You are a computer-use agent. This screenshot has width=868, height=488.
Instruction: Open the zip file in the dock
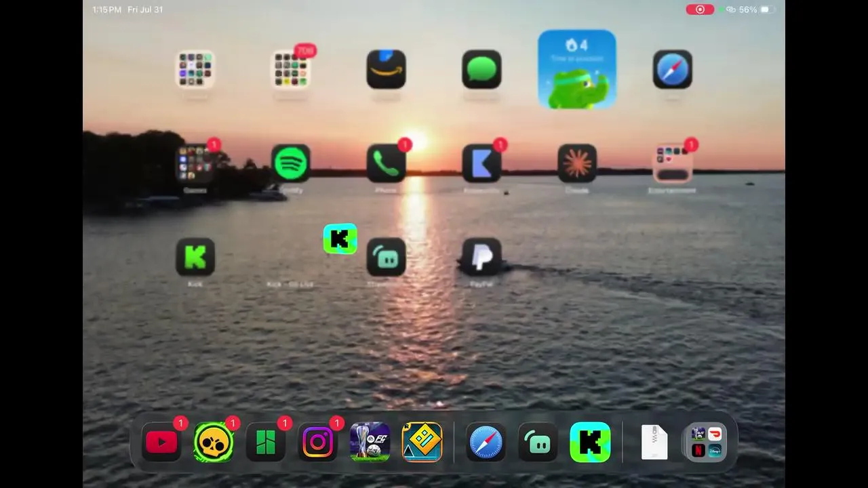tap(654, 443)
